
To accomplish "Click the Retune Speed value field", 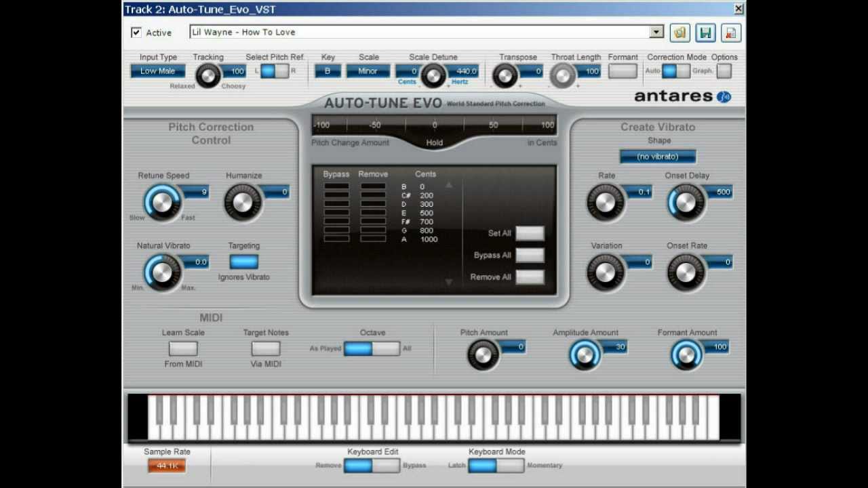I will (x=195, y=192).
